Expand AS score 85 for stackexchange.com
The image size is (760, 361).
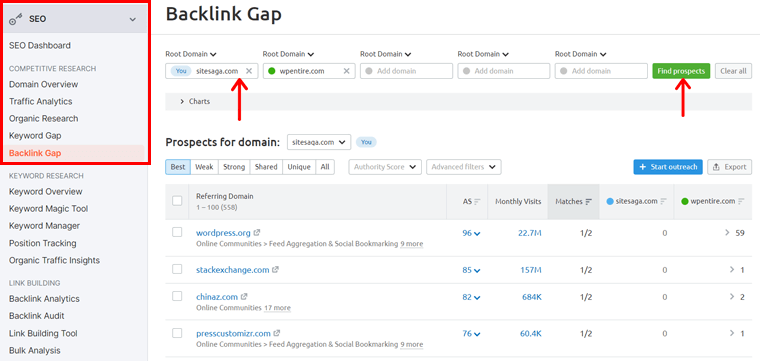pyautogui.click(x=471, y=270)
